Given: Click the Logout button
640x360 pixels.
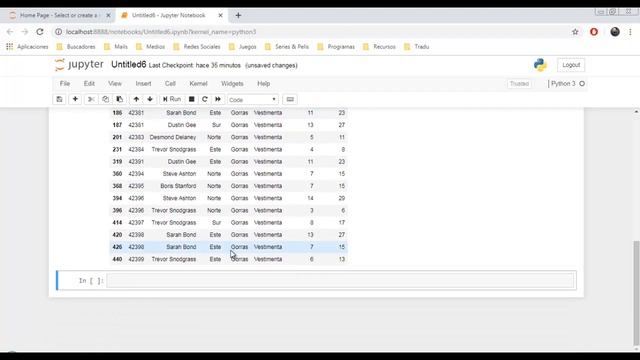Looking at the screenshot, I should click(x=571, y=65).
